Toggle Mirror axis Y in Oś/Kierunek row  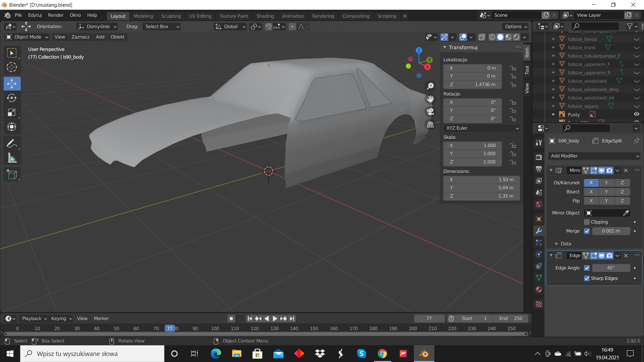606,183
